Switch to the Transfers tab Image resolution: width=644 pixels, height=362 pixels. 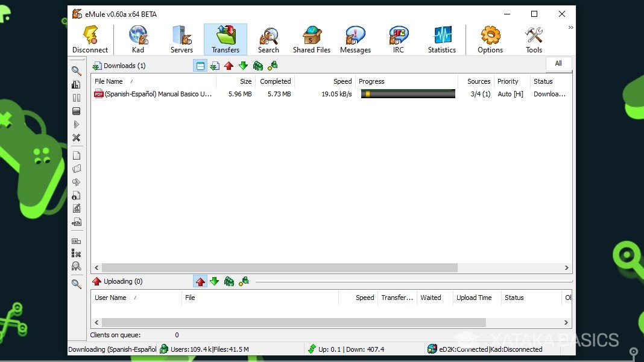[225, 38]
